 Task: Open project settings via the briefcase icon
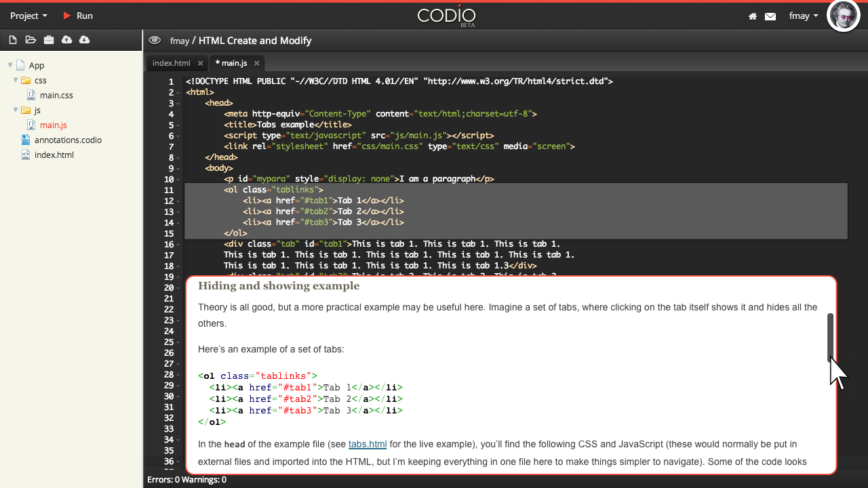pyautogui.click(x=48, y=39)
